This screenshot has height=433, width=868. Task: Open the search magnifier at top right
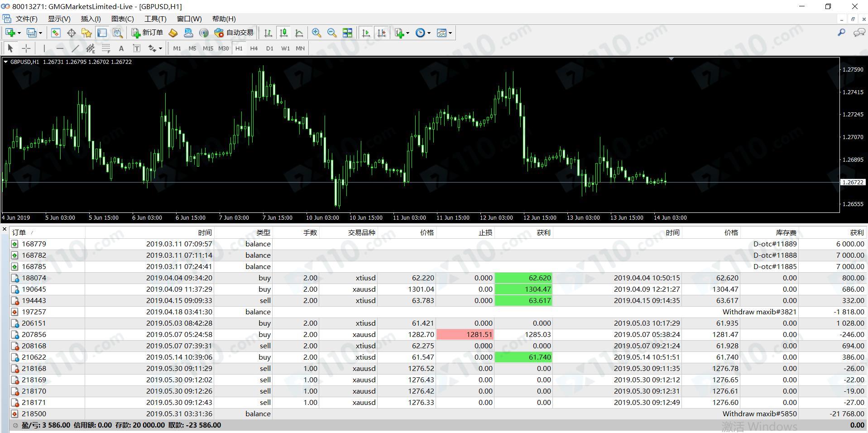841,33
